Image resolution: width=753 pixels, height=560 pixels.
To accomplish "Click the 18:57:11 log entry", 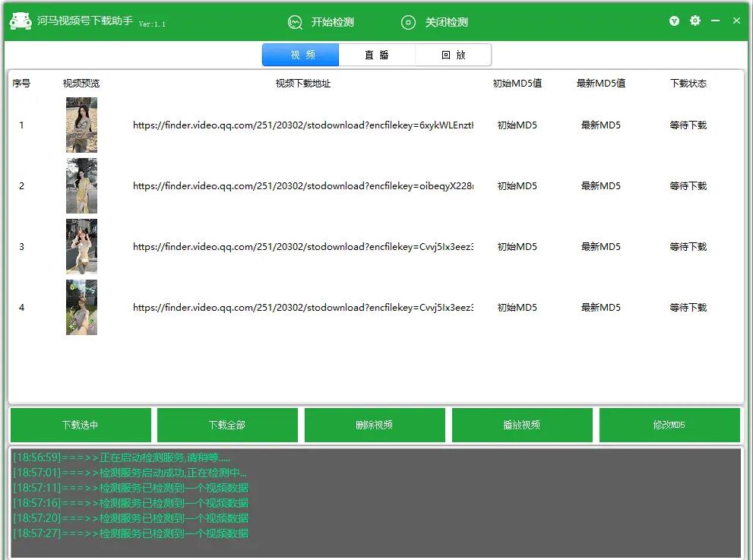I will coord(131,488).
